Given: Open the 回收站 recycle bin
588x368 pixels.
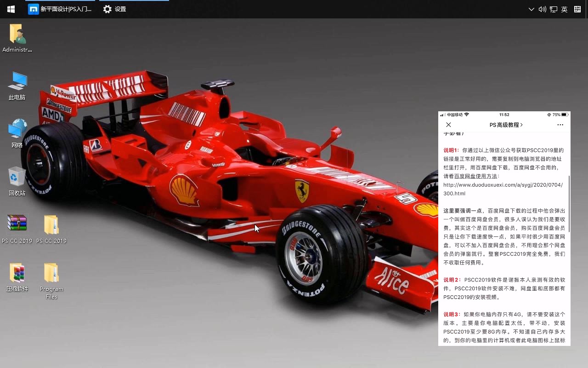Looking at the screenshot, I should tap(17, 180).
